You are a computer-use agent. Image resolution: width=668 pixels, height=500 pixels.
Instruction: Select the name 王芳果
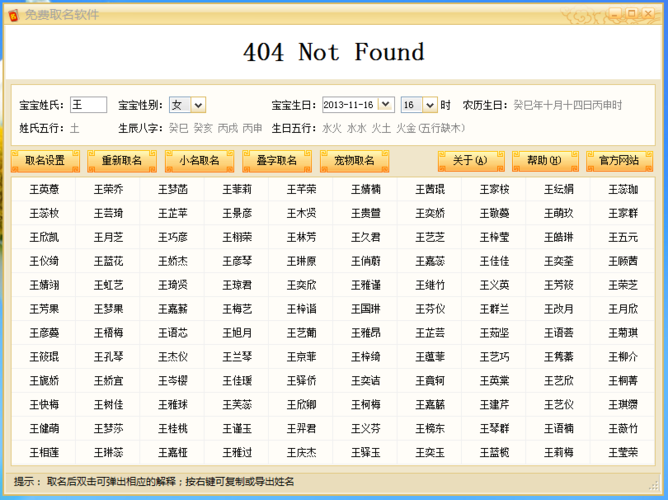pos(44,309)
